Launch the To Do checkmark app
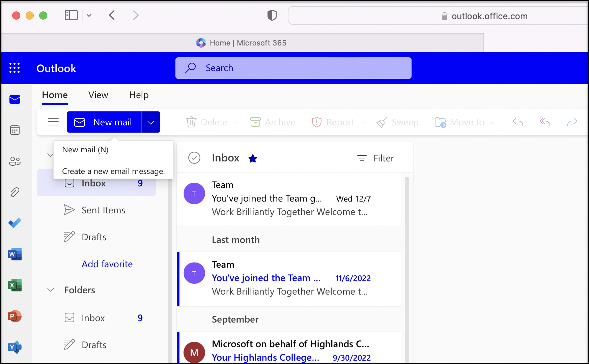Viewport: 589px width, 364px height. click(15, 223)
